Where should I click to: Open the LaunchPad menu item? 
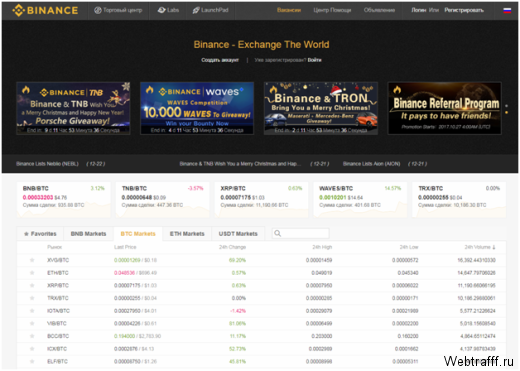(x=211, y=10)
